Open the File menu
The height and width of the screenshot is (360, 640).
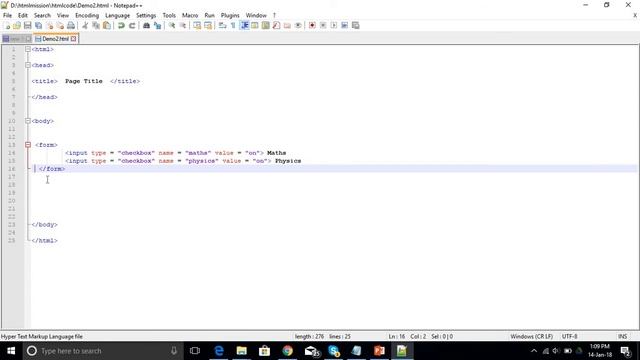point(7,15)
